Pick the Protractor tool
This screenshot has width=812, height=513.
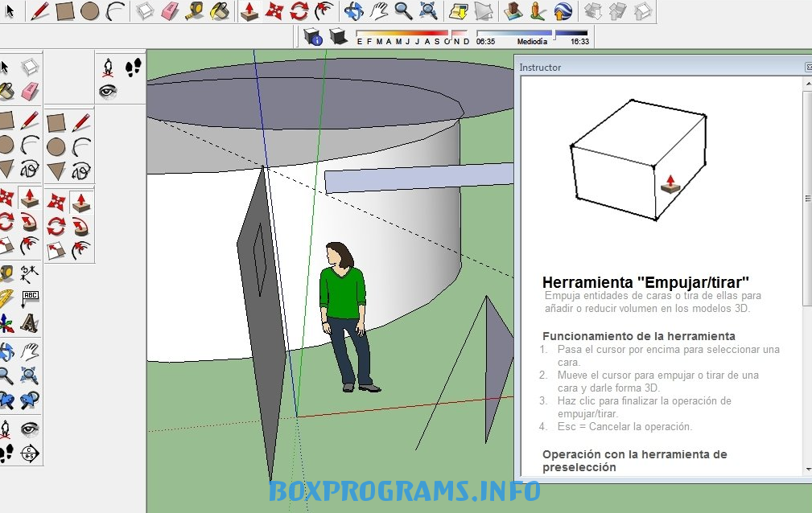(6, 298)
